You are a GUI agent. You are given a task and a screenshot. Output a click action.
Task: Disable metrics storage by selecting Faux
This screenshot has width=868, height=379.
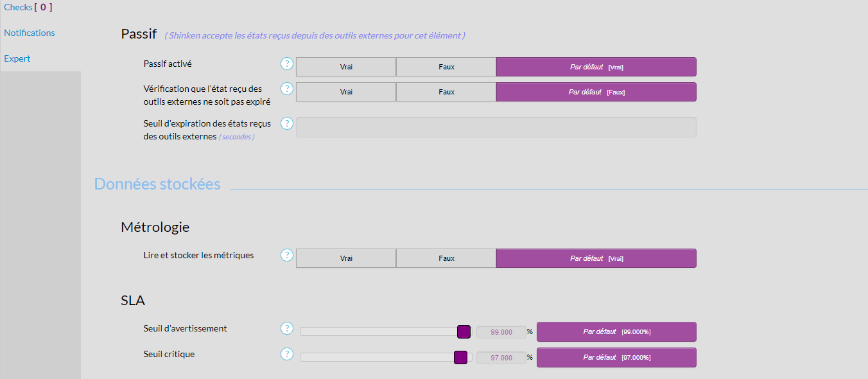446,258
